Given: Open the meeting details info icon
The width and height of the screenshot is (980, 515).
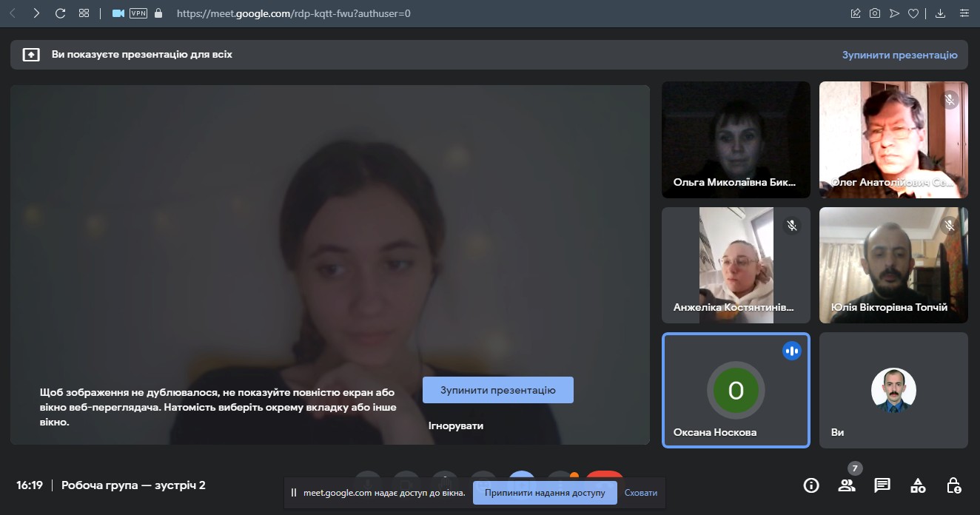Looking at the screenshot, I should coord(811,485).
